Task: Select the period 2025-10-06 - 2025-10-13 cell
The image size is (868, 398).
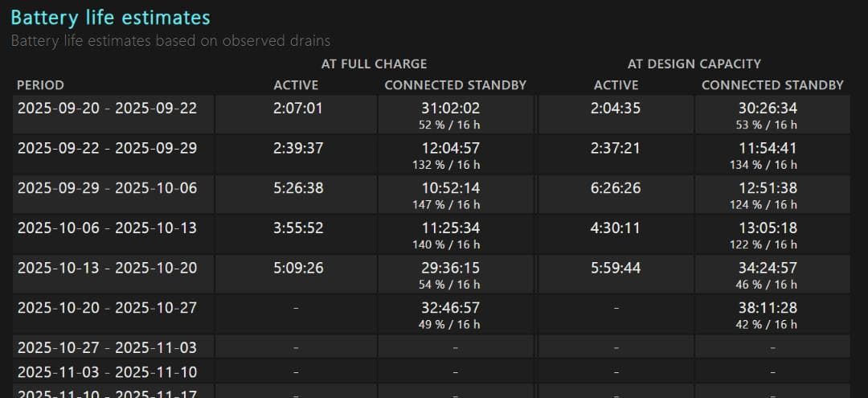Action: tap(107, 228)
